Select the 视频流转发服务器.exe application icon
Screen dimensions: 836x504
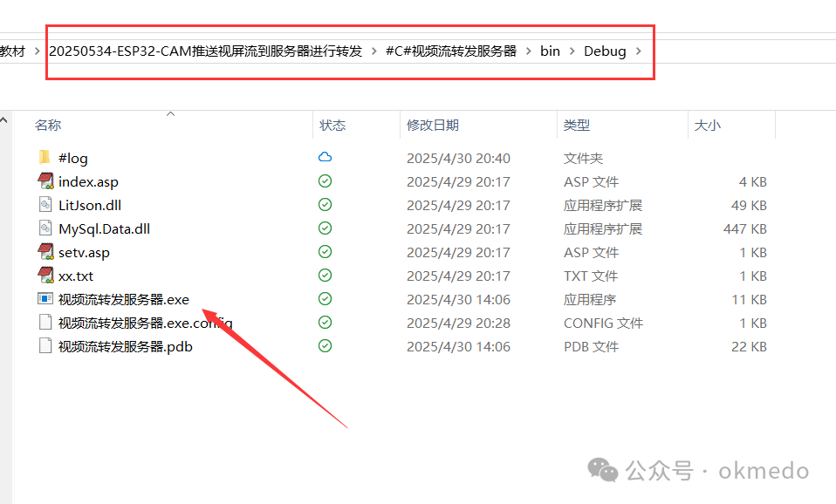(x=45, y=299)
